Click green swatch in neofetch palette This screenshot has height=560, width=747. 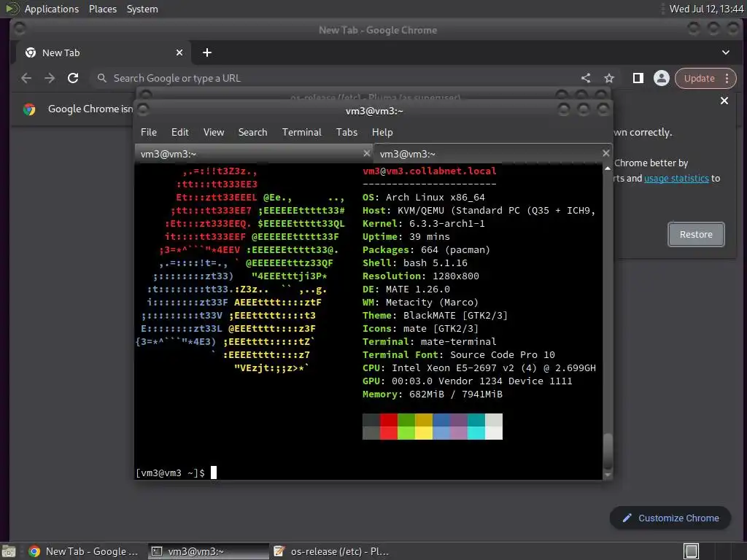click(x=406, y=427)
